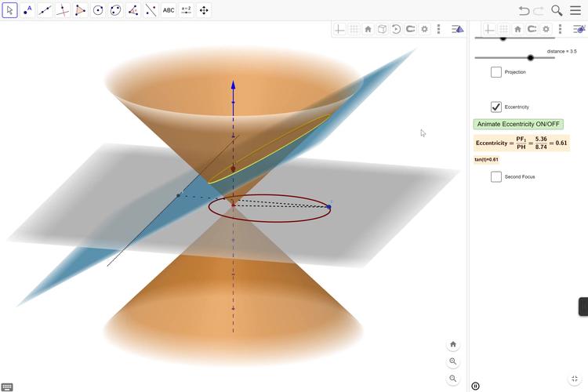Zoom out the 3D view
This screenshot has height=392, width=588.
click(x=453, y=379)
